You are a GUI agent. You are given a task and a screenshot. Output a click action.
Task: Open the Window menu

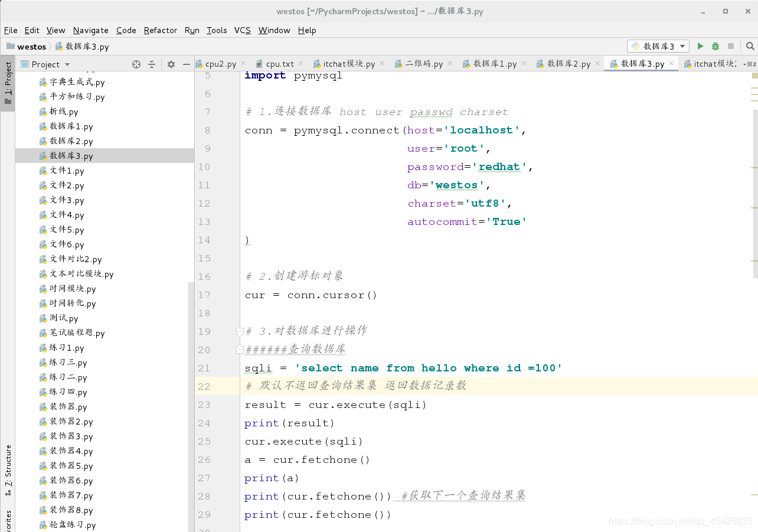275,30
